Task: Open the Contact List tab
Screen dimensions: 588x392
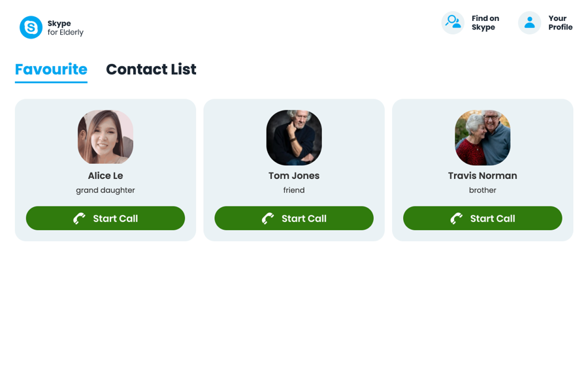Action: pyautogui.click(x=151, y=69)
